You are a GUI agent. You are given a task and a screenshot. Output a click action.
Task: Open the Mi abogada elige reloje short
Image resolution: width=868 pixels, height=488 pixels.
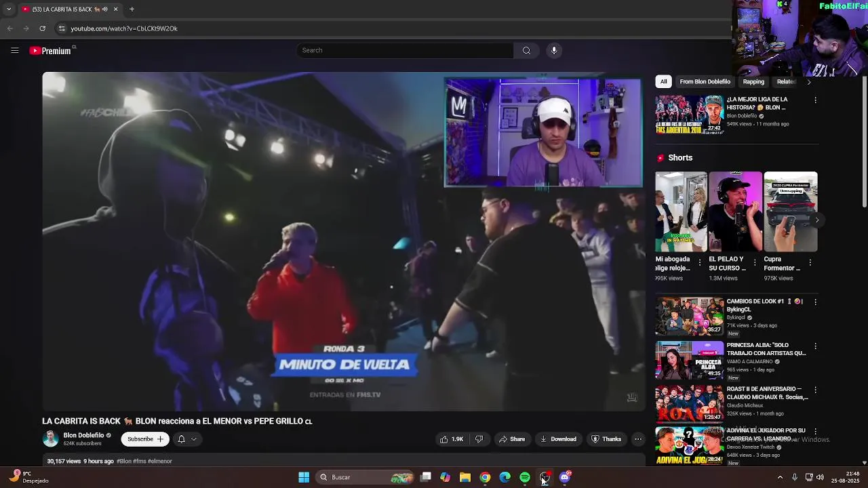[x=681, y=211]
